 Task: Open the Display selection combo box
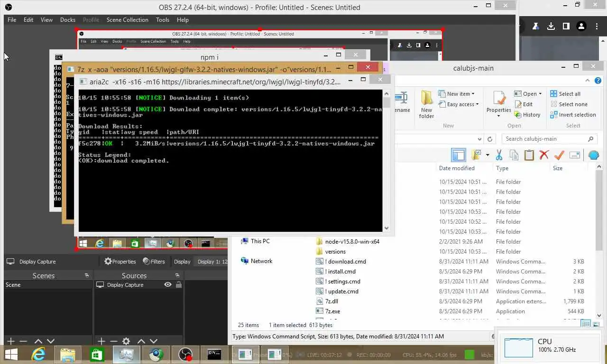[212, 262]
